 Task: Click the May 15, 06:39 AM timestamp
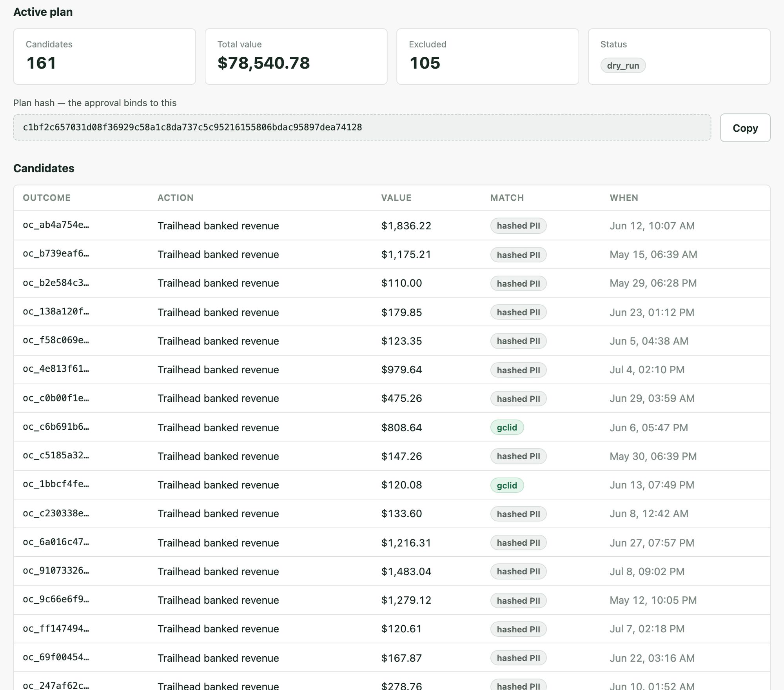653,254
